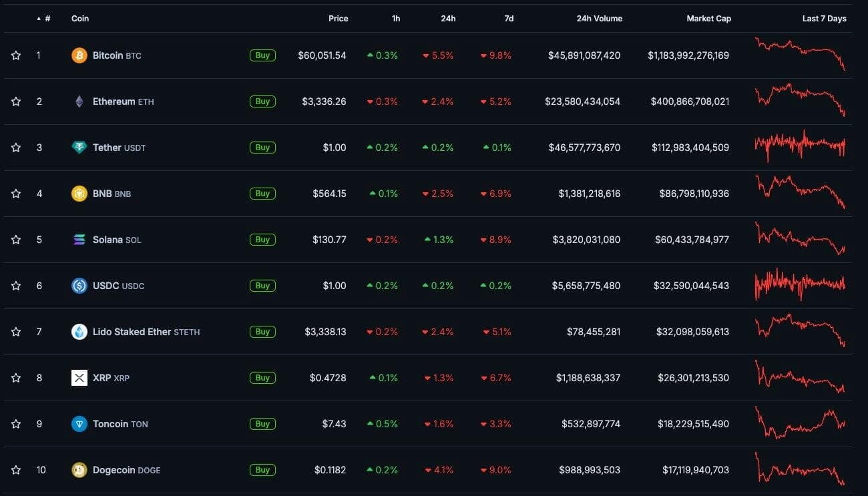Image resolution: width=868 pixels, height=496 pixels.
Task: Click Toncoin price $7.43
Action: point(335,424)
